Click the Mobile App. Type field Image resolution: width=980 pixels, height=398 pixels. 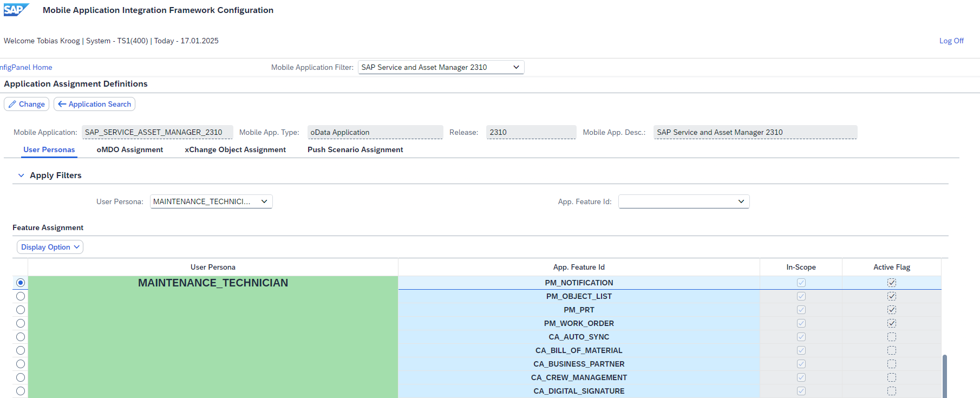[375, 132]
